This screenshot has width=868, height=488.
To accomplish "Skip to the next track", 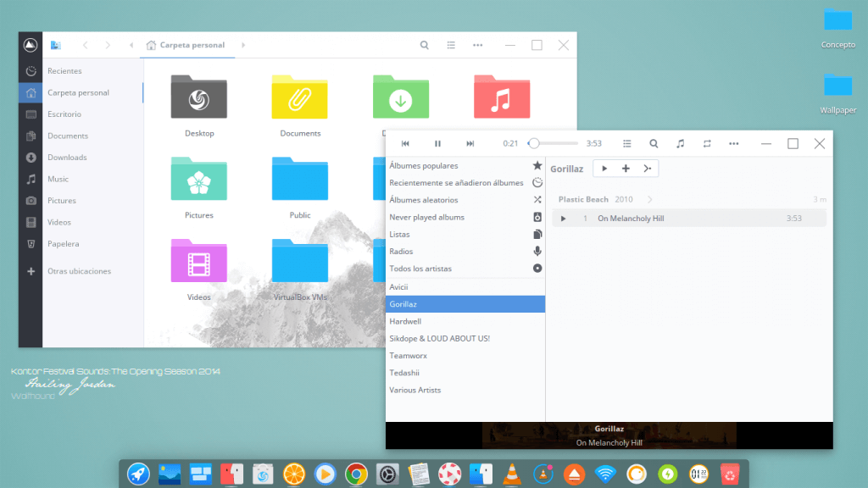I will click(470, 144).
